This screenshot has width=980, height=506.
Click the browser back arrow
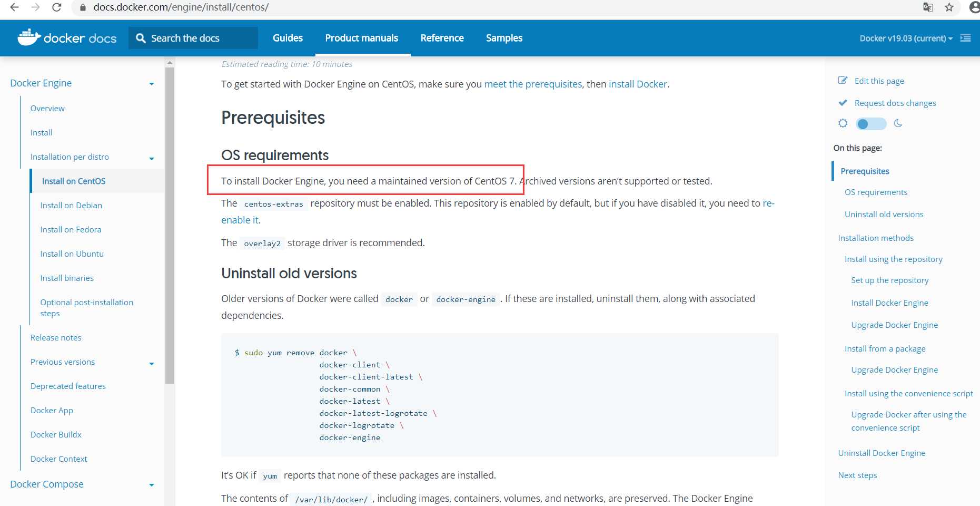click(14, 7)
